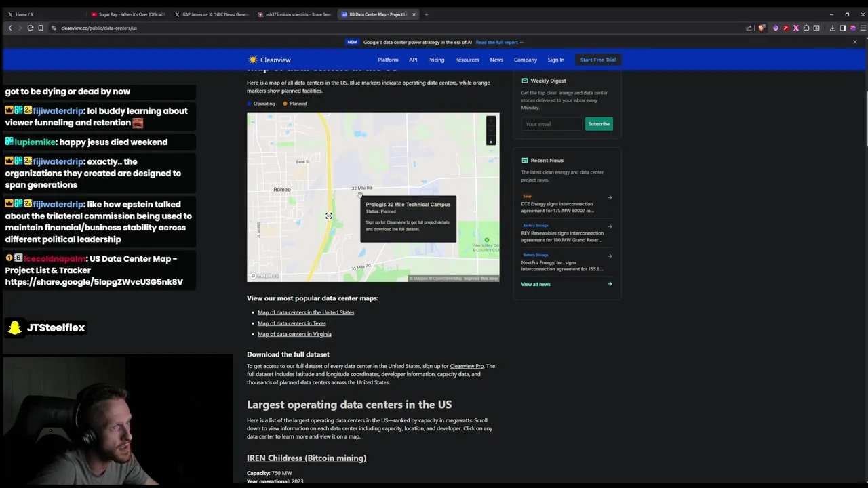868x488 pixels.
Task: Open the API nav item
Action: (413, 60)
